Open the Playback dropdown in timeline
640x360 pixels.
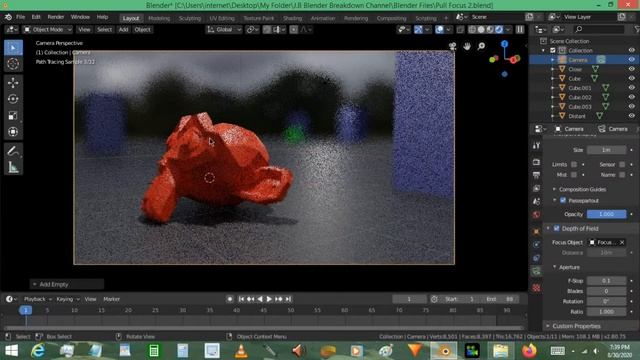click(x=38, y=299)
